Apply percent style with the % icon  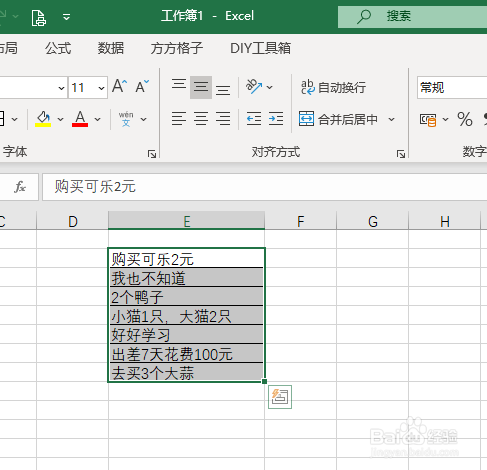point(465,119)
